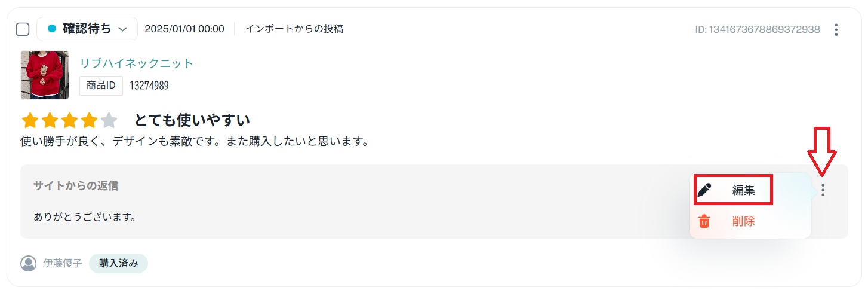Viewport: 868px width, 296px height.
Task: Click the 購入済み badge
Action: 118,263
